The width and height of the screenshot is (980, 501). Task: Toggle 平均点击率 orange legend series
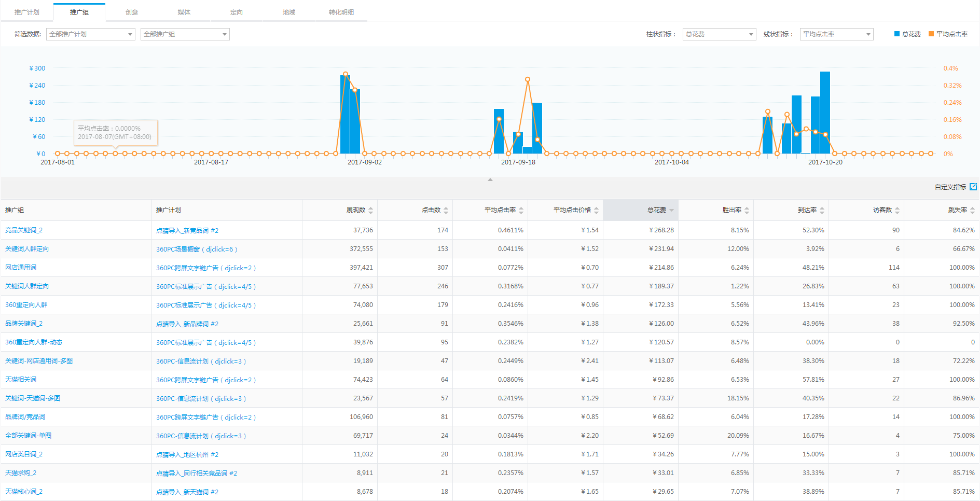[948, 34]
